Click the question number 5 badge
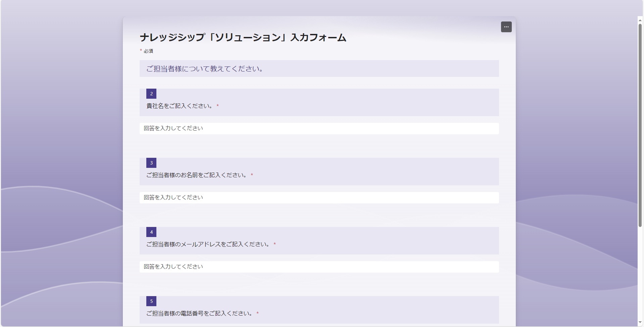The height and width of the screenshot is (327, 644). [x=151, y=301]
